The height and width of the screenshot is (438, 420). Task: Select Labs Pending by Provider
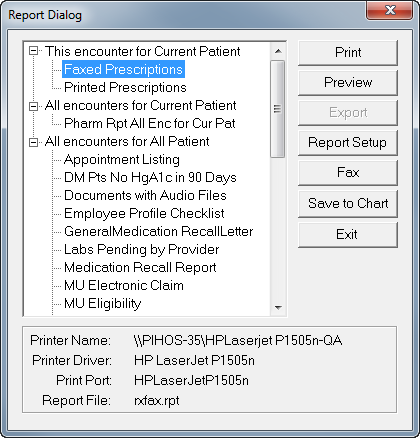pyautogui.click(x=141, y=249)
